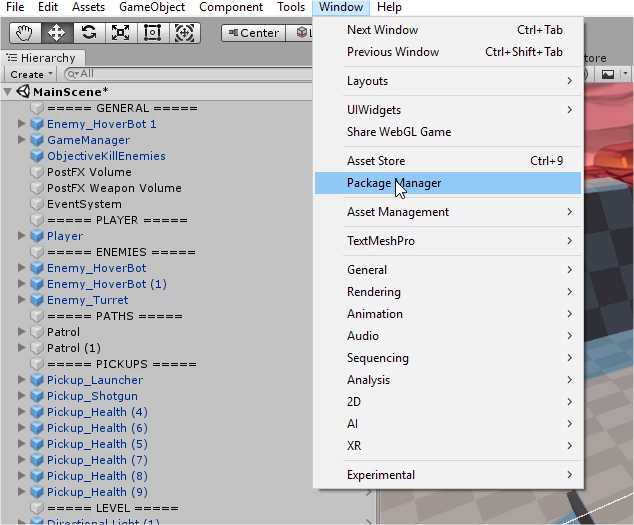Click the Hierarchy search field

tap(190, 74)
